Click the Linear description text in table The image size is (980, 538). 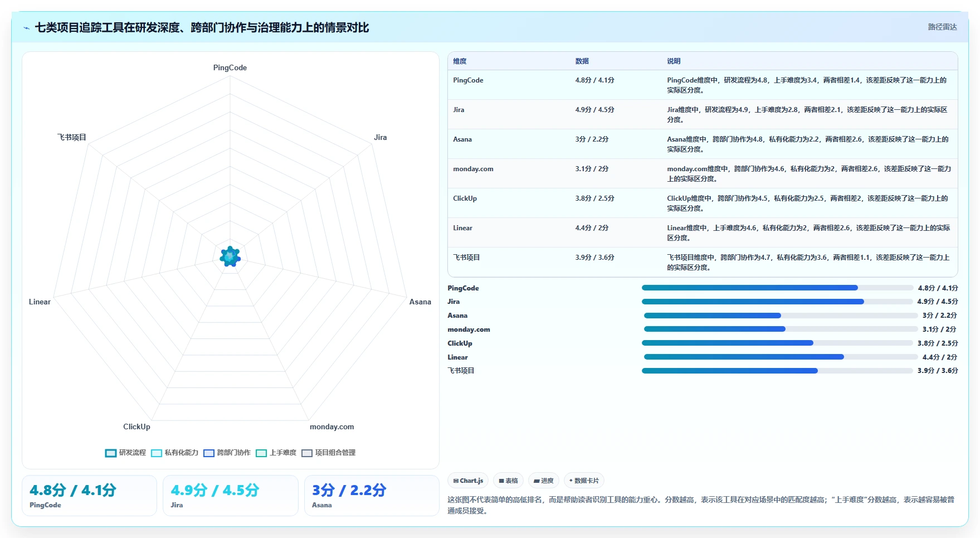click(808, 233)
